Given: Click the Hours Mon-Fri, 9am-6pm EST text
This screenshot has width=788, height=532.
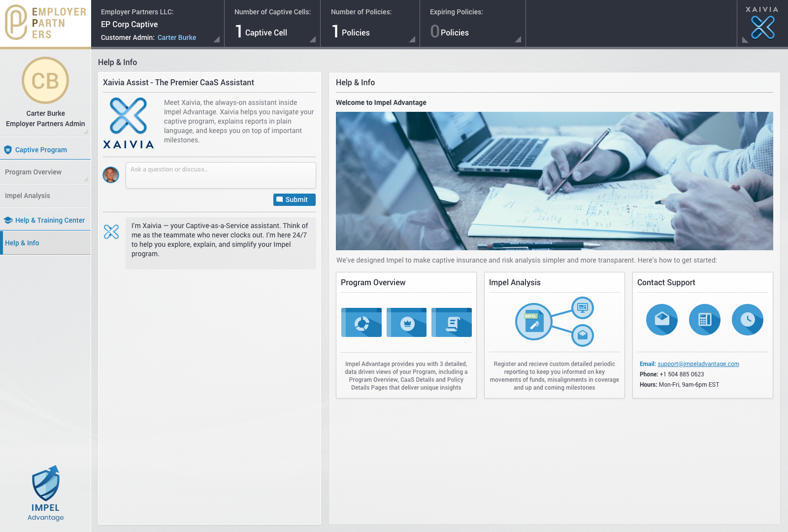Looking at the screenshot, I should pyautogui.click(x=680, y=385).
